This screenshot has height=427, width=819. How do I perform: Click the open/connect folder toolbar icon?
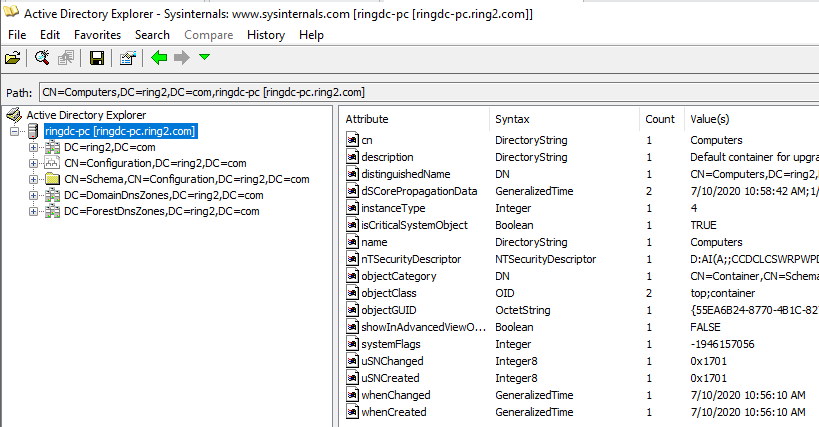[x=12, y=59]
